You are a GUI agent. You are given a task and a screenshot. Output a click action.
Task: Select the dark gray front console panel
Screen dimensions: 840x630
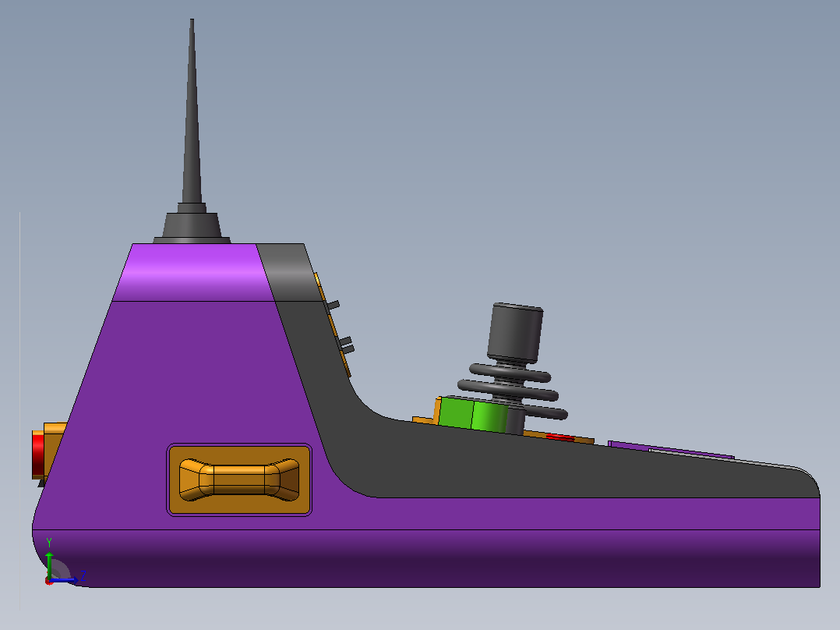pos(536,461)
